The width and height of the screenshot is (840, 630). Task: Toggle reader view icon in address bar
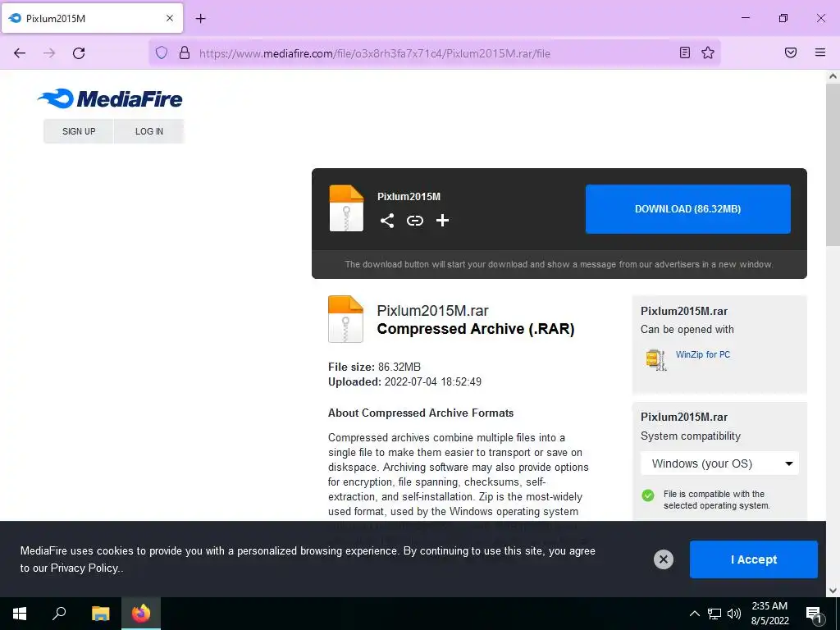pyautogui.click(x=685, y=52)
